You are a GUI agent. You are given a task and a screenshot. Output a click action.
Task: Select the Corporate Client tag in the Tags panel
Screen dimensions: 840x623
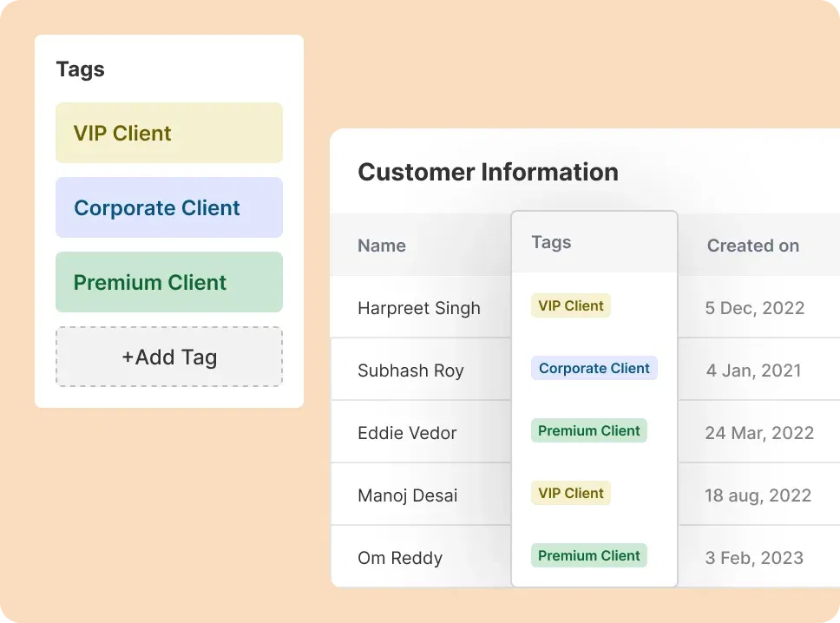click(168, 207)
